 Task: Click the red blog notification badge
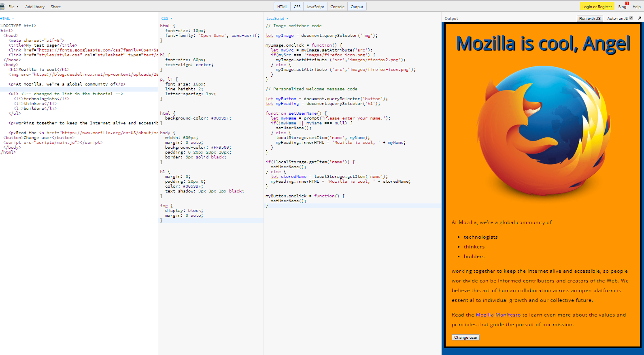coord(627,4)
